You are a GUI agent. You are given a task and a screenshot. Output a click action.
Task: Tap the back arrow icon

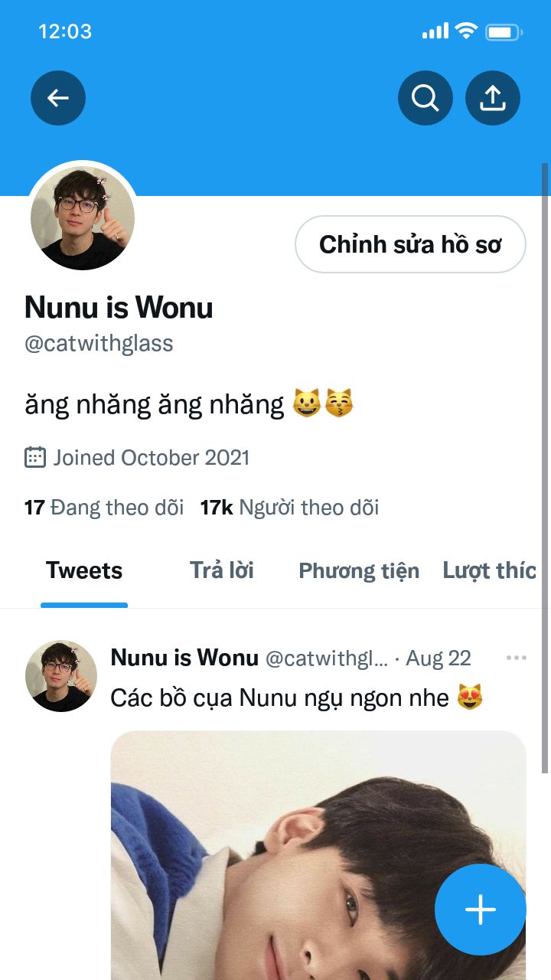pyautogui.click(x=58, y=98)
